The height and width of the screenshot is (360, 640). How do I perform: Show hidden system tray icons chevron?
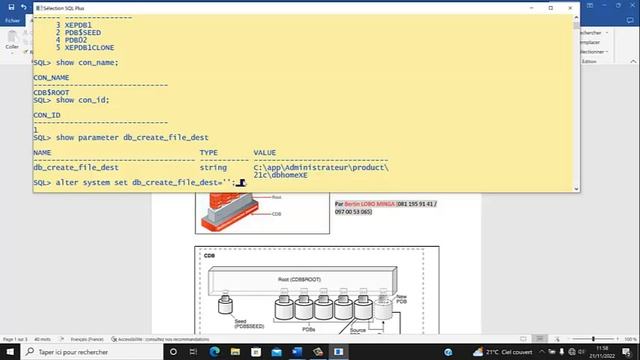[542, 351]
